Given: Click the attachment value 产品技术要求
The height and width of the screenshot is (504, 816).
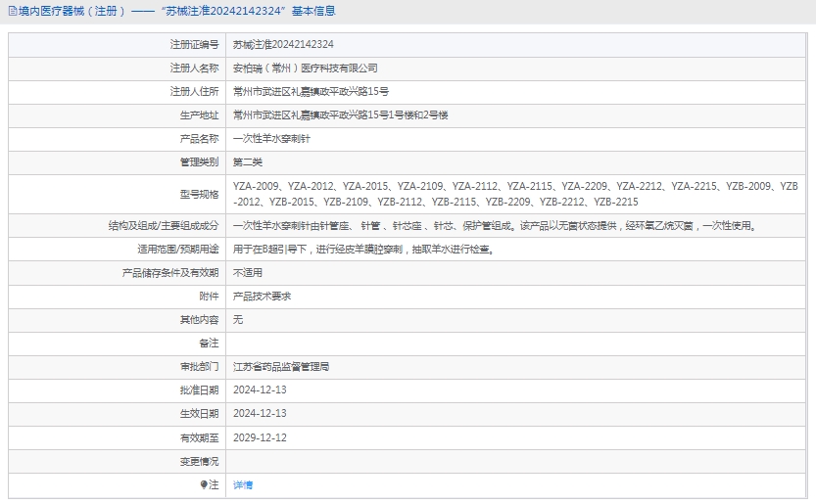Looking at the screenshot, I should (262, 296).
